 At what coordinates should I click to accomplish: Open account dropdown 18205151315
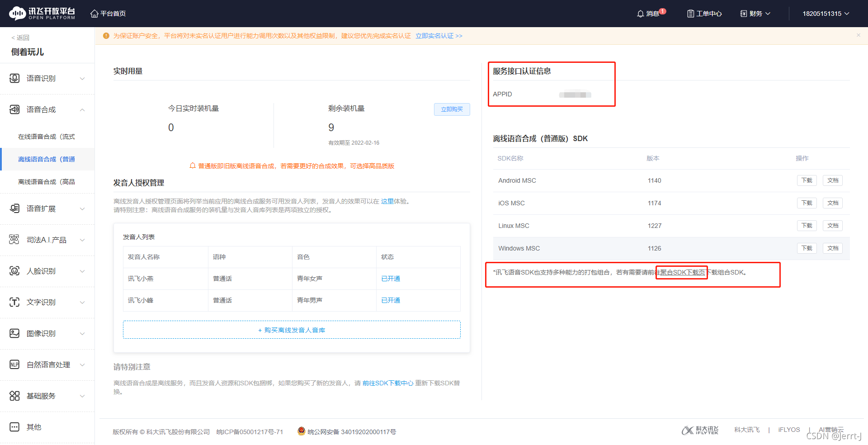(826, 14)
